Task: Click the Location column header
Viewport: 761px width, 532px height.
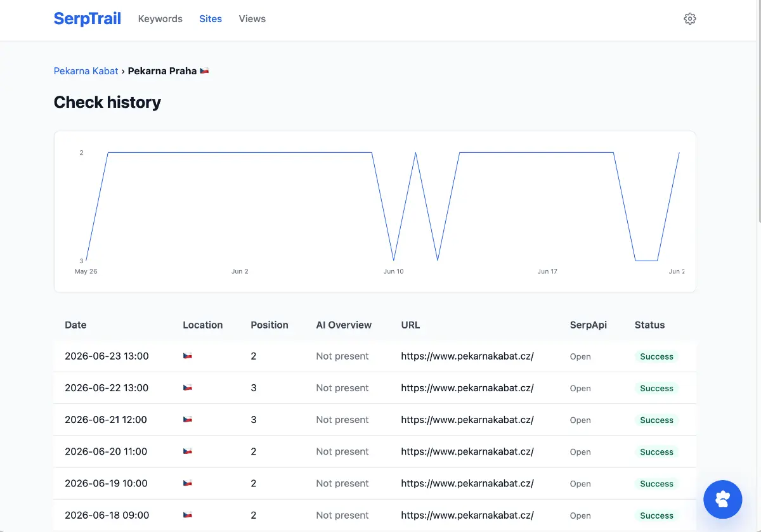Action: coord(203,325)
